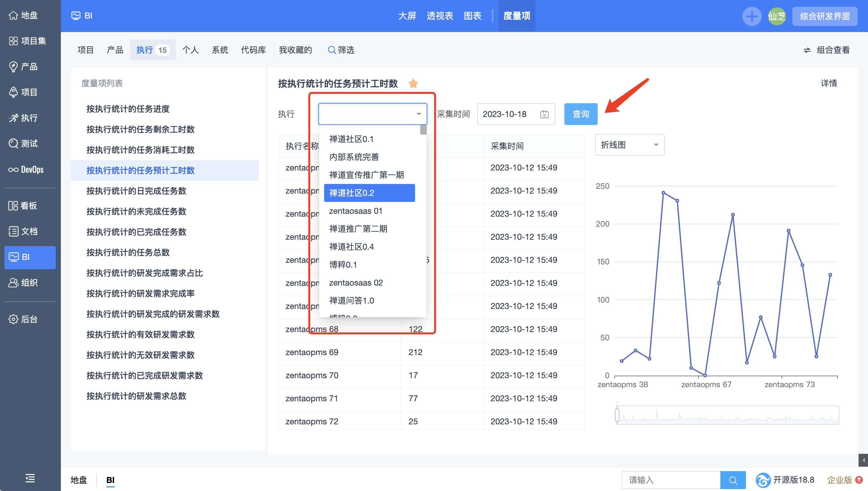The height and width of the screenshot is (491, 868).
Task: Switch to the 透视表 menu item
Action: pyautogui.click(x=439, y=16)
